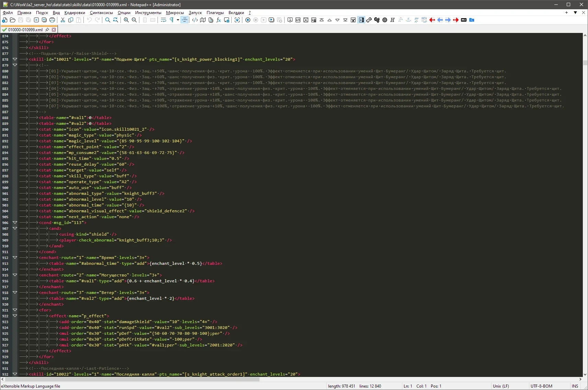Screen dimensions: 588x390
Task: Open the dropdown arrow beside the pilcrow icon
Action: coord(178,20)
